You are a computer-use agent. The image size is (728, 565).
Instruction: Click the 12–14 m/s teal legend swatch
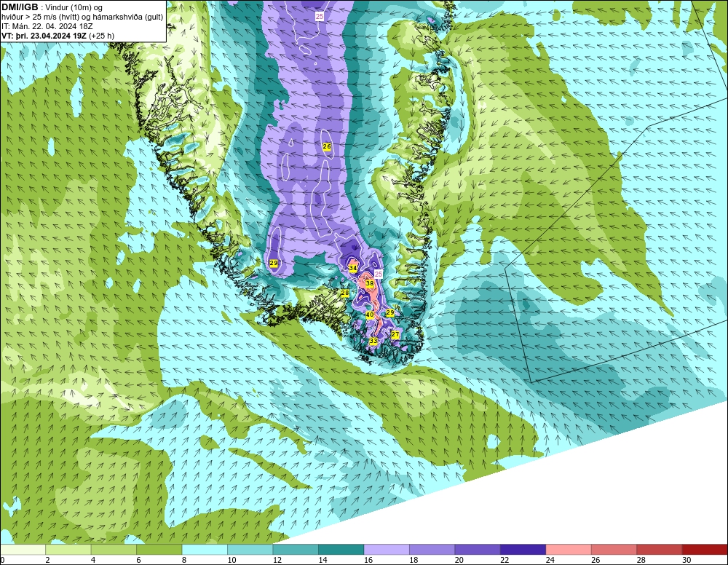(x=296, y=550)
